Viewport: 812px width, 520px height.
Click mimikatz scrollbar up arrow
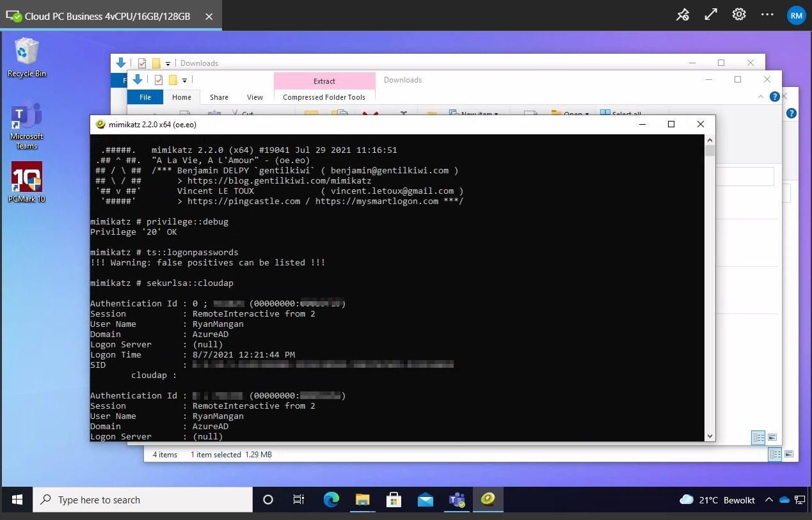pos(709,141)
